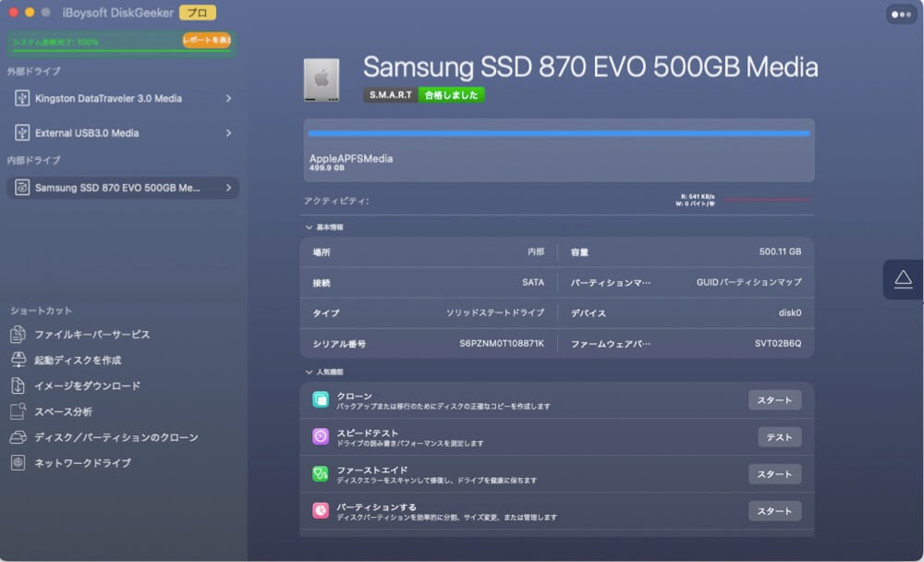Click the disk0 device value

click(x=790, y=312)
